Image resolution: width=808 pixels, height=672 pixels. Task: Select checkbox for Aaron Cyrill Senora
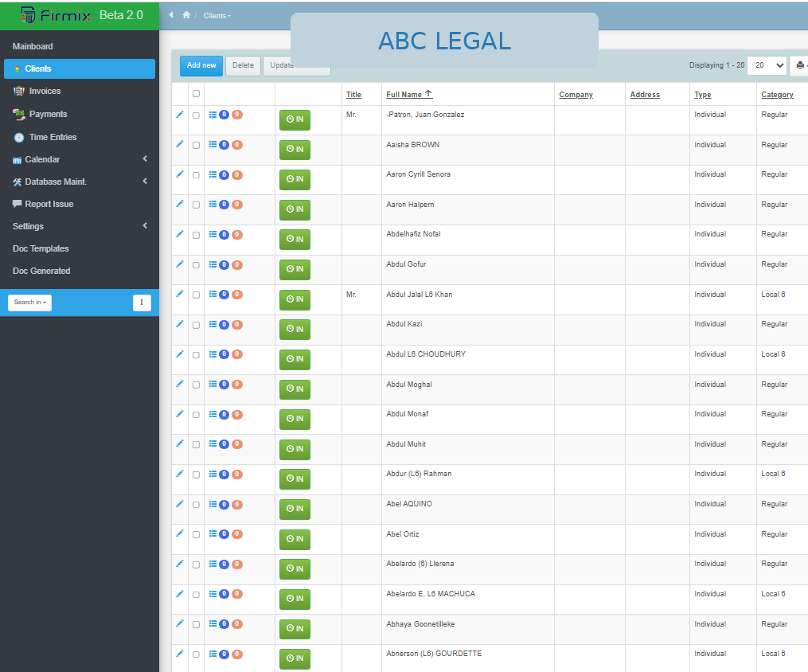[196, 175]
